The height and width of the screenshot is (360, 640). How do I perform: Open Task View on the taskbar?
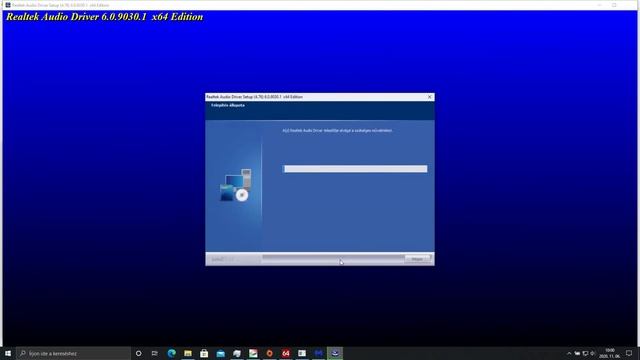pos(155,353)
